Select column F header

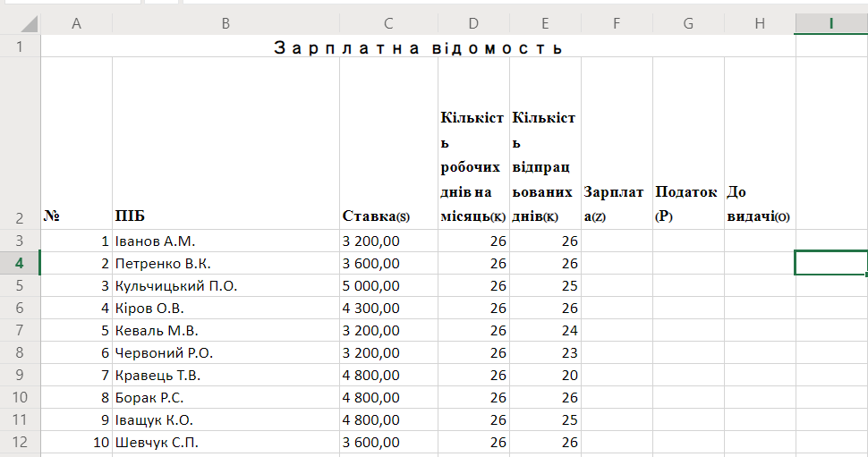click(x=617, y=24)
